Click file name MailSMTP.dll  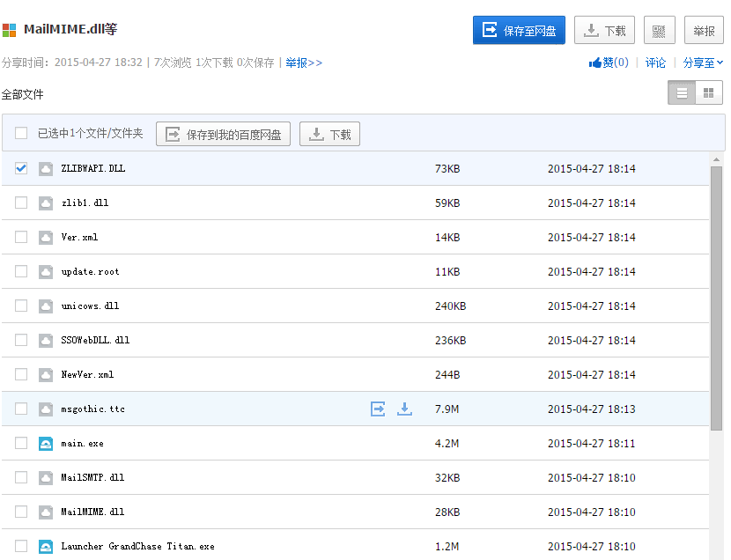[x=92, y=477]
